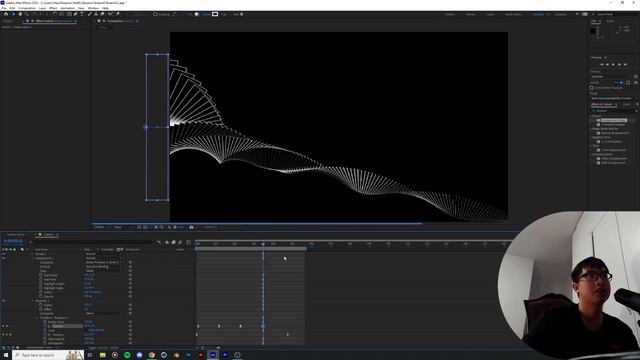Hide the Stroke 1 eye toggle
This screenshot has width=640, height=360.
click(x=4, y=254)
